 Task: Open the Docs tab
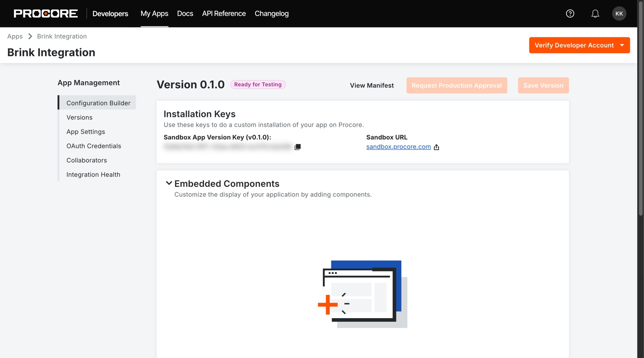click(185, 14)
